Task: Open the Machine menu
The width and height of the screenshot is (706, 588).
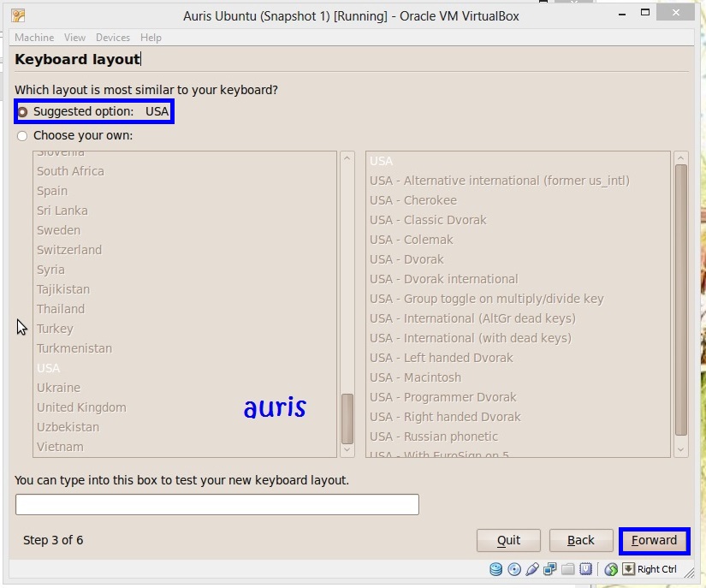Action: pyautogui.click(x=34, y=38)
